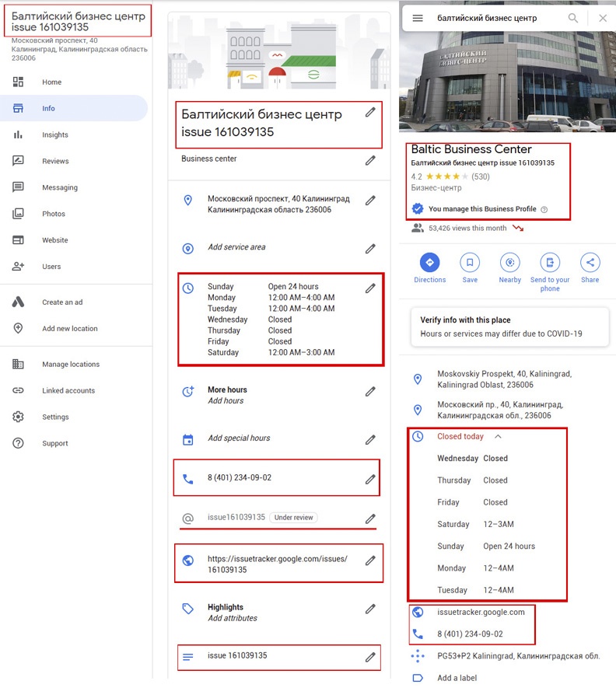Click the Share button
The image size is (616, 695).
pyautogui.click(x=590, y=267)
